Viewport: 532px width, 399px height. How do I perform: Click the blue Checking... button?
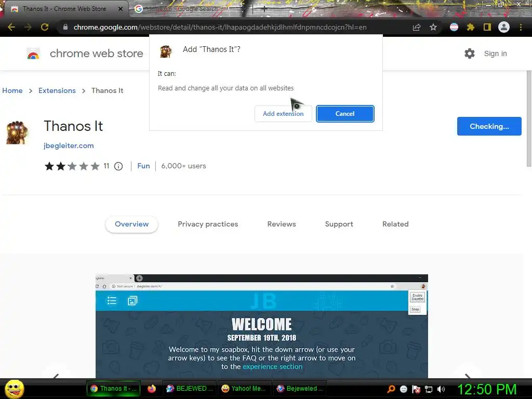(x=489, y=126)
